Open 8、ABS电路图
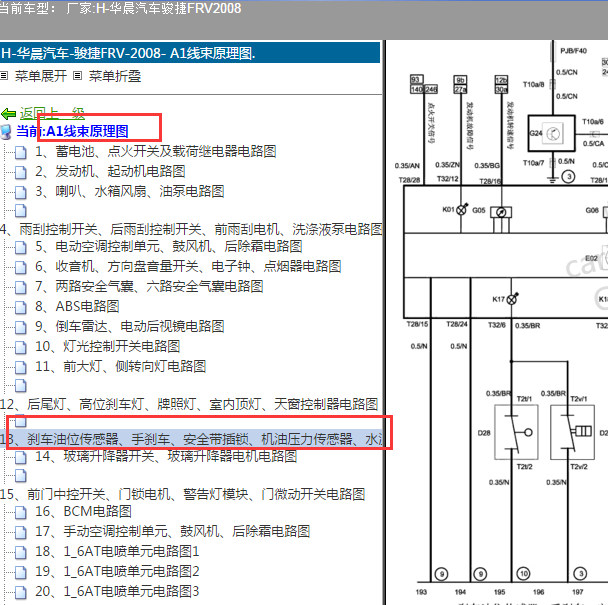This screenshot has width=608, height=605. (77, 306)
